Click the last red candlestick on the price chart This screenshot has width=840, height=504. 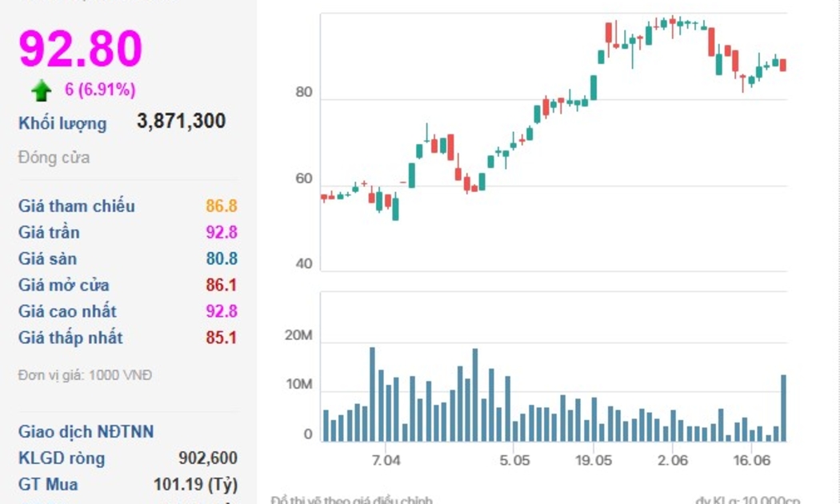coord(783,65)
